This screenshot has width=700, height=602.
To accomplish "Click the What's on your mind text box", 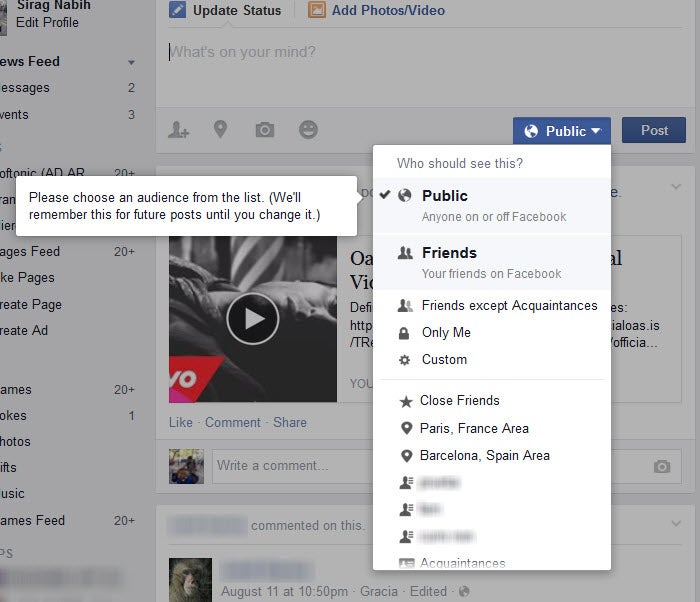I will [425, 67].
